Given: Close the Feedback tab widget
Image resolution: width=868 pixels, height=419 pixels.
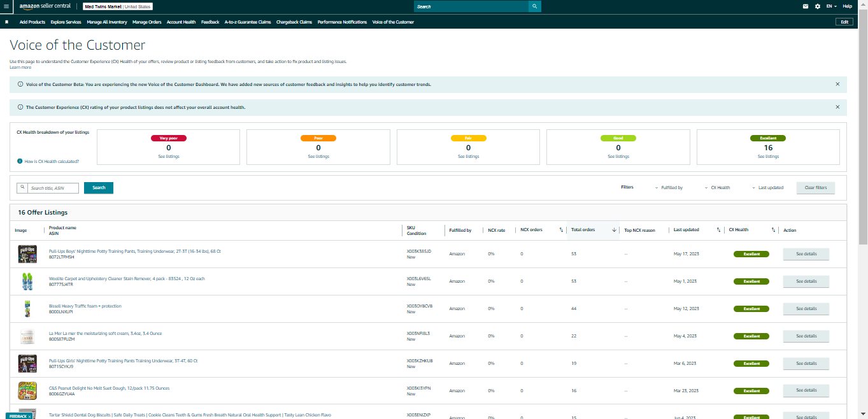Looking at the screenshot, I should pyautogui.click(x=30, y=416).
